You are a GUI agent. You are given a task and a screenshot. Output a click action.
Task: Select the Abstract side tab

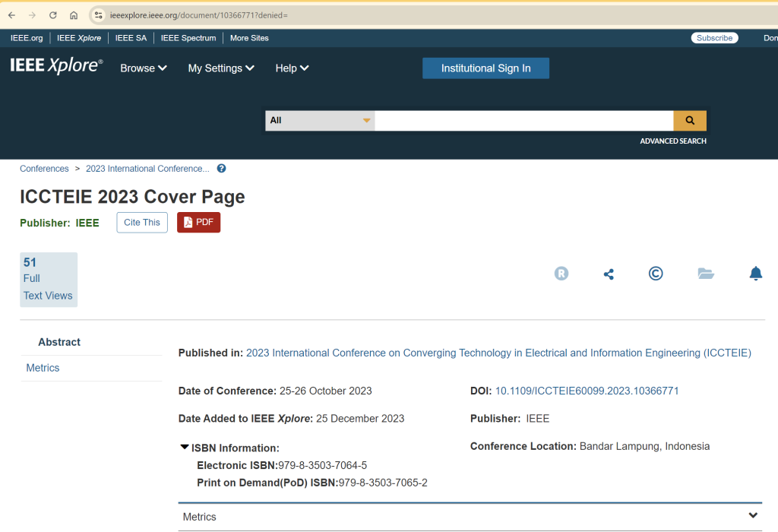point(59,342)
